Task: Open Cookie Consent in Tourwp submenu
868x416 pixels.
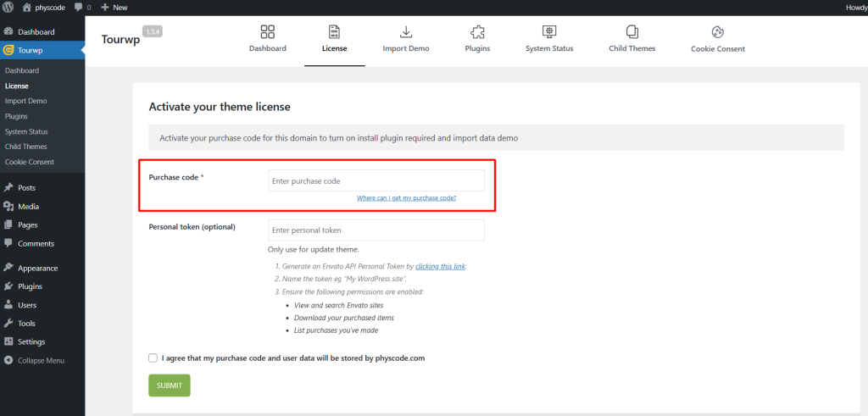Action: point(30,162)
